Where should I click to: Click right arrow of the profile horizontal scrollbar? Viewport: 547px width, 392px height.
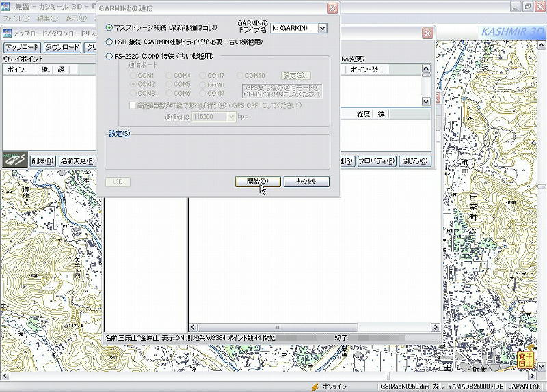coord(435,327)
